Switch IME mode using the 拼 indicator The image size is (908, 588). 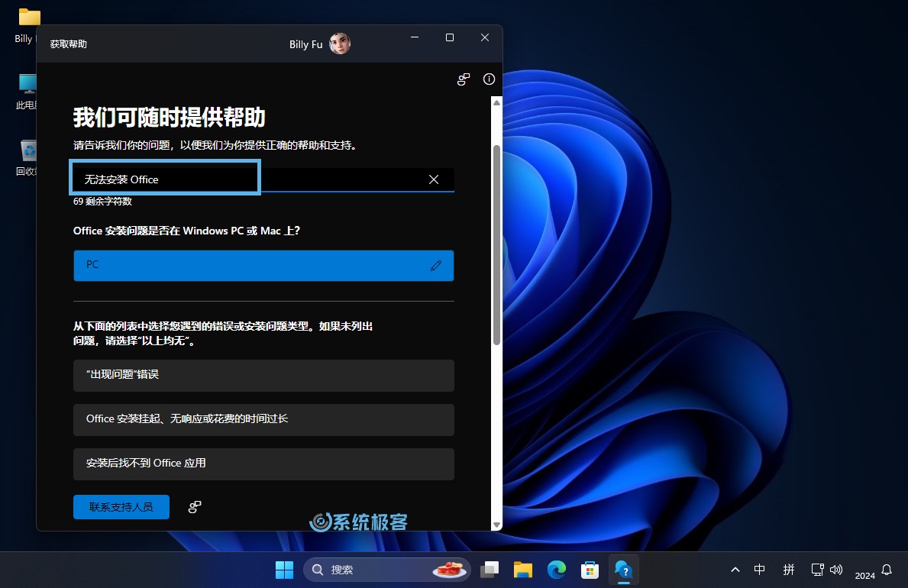click(789, 570)
